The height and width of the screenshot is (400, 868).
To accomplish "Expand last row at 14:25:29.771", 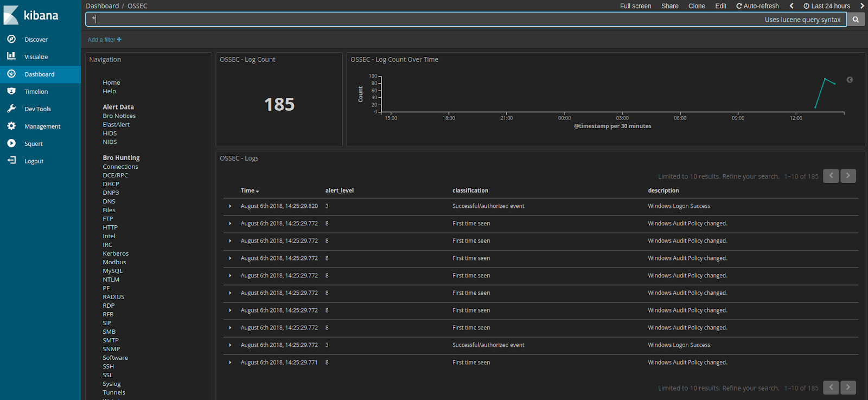I will pos(230,363).
